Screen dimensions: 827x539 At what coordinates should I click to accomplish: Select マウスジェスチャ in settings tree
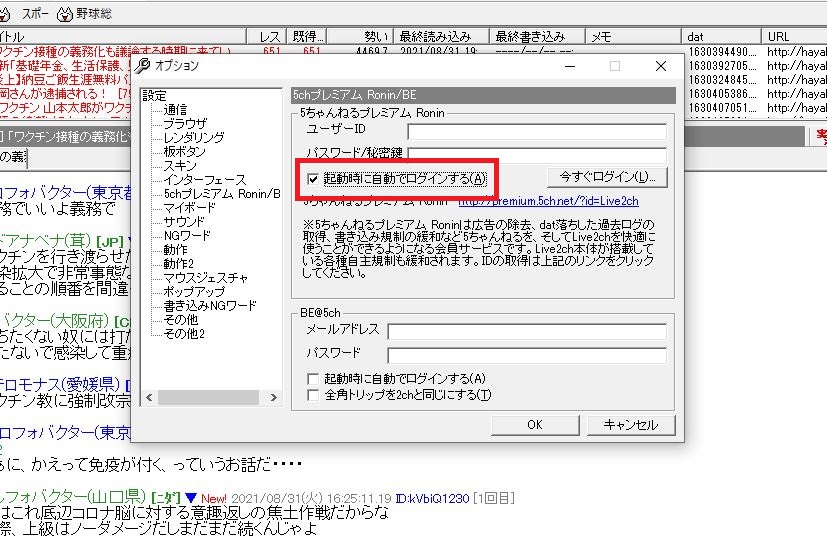pyautogui.click(x=205, y=277)
